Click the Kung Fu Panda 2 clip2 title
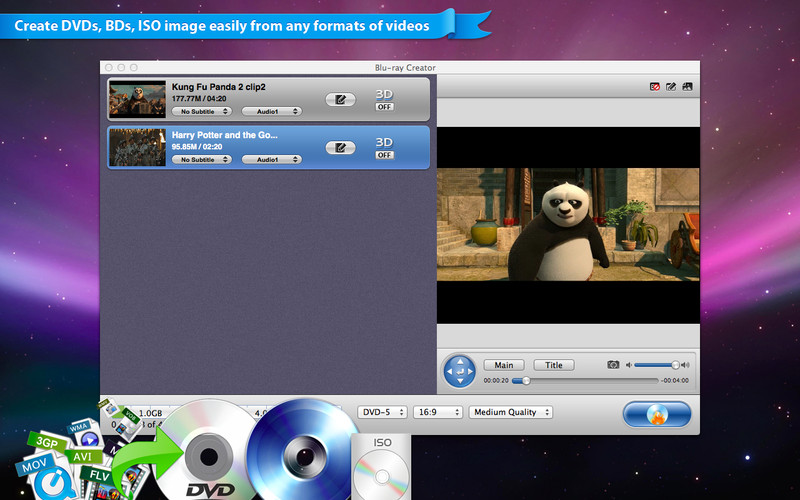Screen dimensions: 800x500 point(218,87)
